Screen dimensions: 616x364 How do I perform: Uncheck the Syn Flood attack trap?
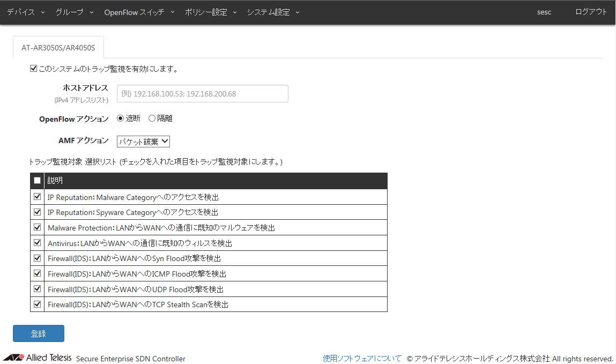(x=37, y=258)
